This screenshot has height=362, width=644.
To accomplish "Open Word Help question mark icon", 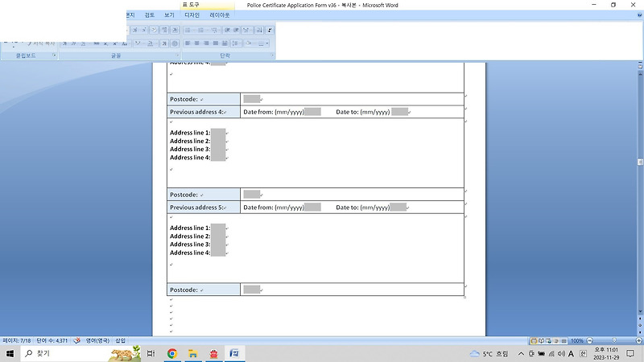I will click(x=639, y=14).
